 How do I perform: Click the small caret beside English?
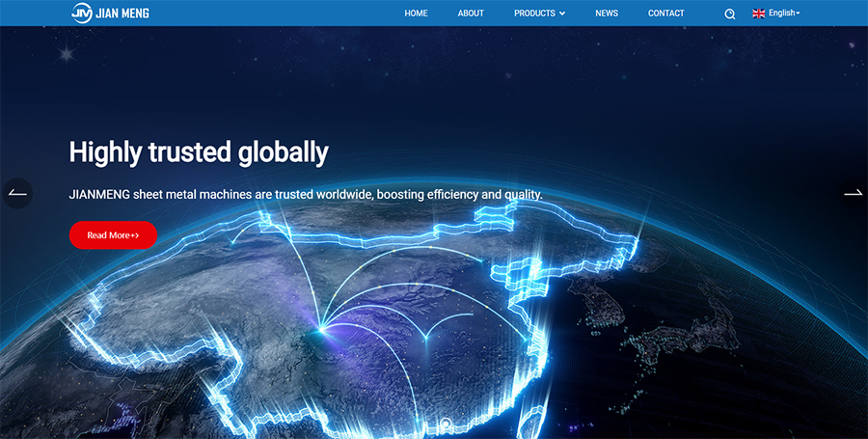[x=798, y=14]
